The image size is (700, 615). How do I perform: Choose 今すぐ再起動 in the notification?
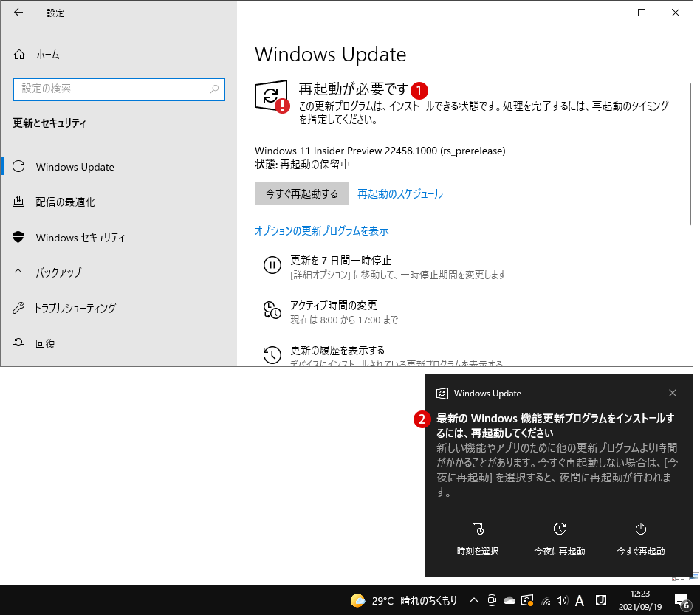point(641,539)
